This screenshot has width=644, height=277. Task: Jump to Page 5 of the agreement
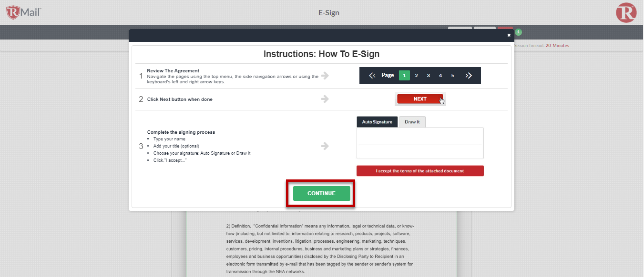pos(452,75)
